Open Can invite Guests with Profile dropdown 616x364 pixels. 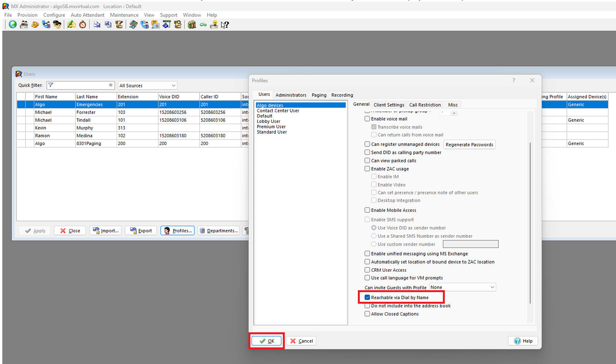[x=463, y=287]
